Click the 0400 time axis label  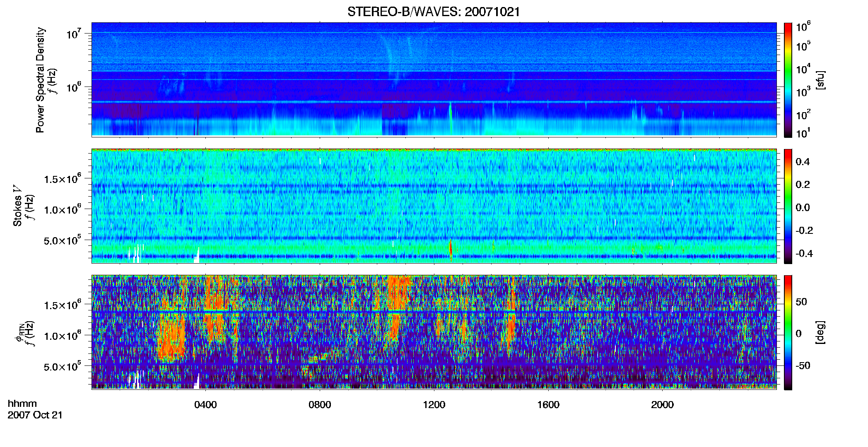pos(205,405)
